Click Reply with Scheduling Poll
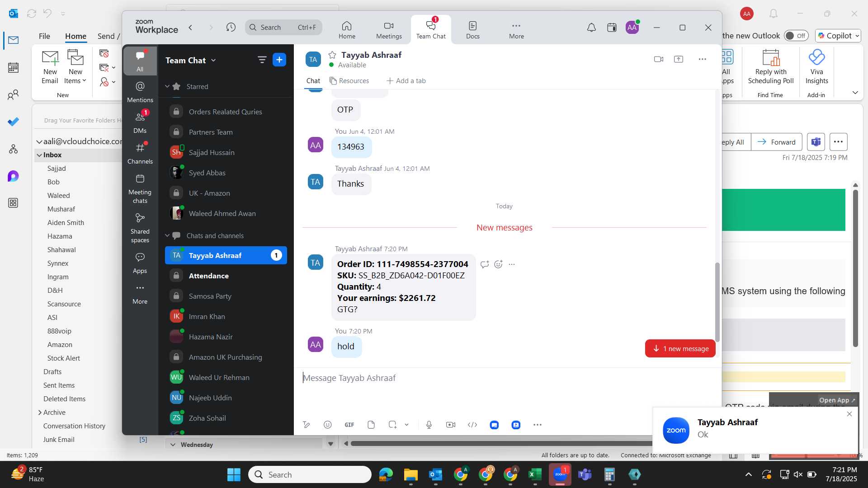The height and width of the screenshot is (488, 868). click(771, 67)
